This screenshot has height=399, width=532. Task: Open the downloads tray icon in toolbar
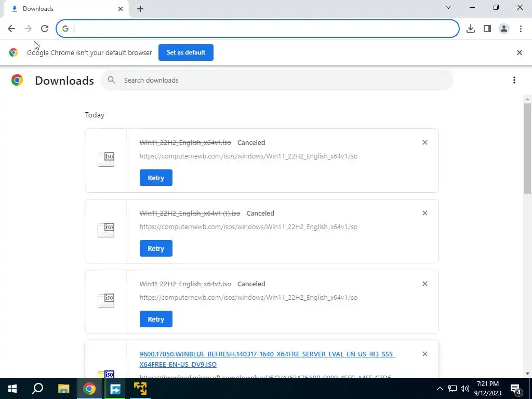(x=470, y=29)
